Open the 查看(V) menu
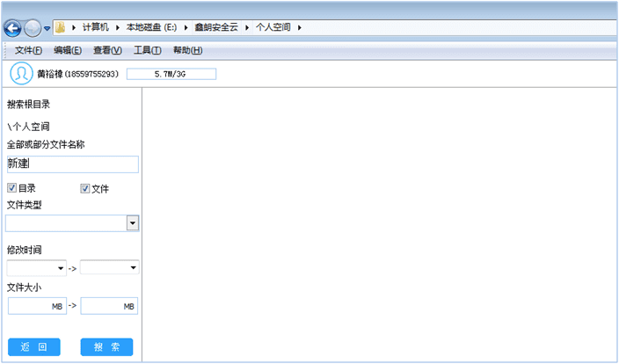This screenshot has height=364, width=619. 107,50
